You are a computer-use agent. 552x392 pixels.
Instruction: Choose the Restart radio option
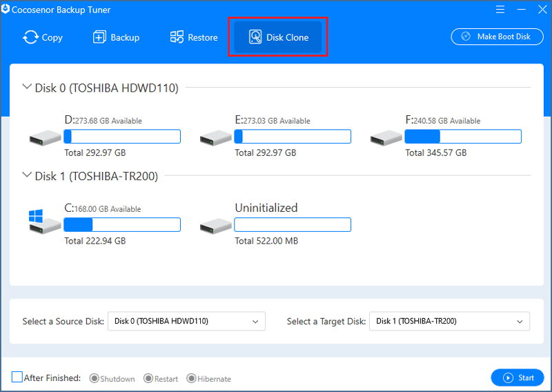(x=148, y=379)
